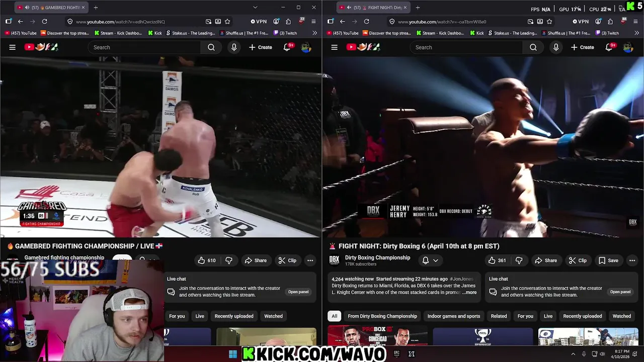The width and height of the screenshot is (644, 362).
Task: Reload the page in left browser window
Action: pyautogui.click(x=45, y=22)
